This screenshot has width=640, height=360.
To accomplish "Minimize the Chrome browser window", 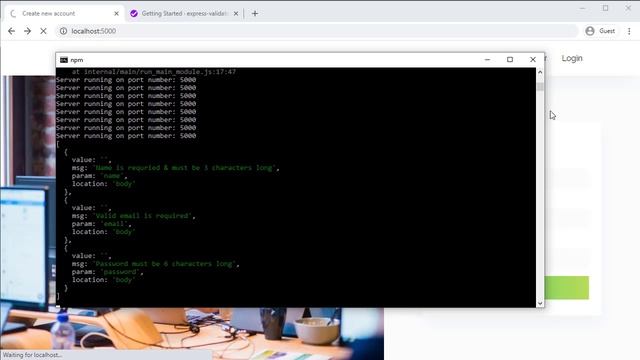I will click(582, 8).
